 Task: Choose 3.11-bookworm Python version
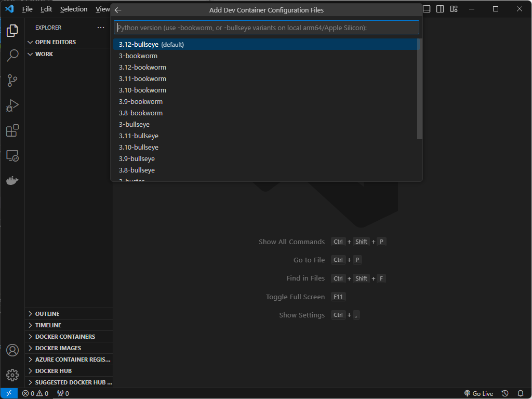265,79
